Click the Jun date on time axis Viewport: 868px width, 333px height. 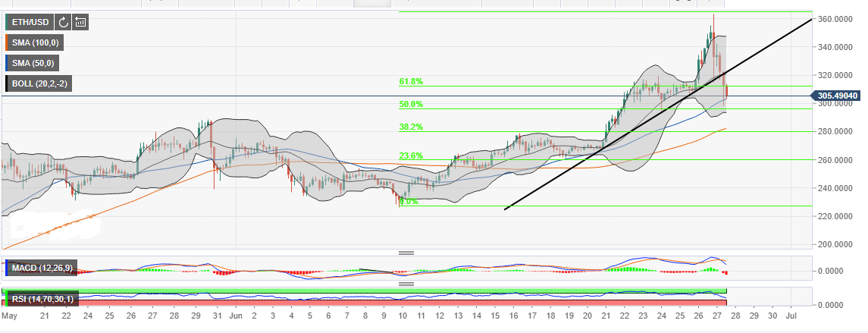pos(236,314)
